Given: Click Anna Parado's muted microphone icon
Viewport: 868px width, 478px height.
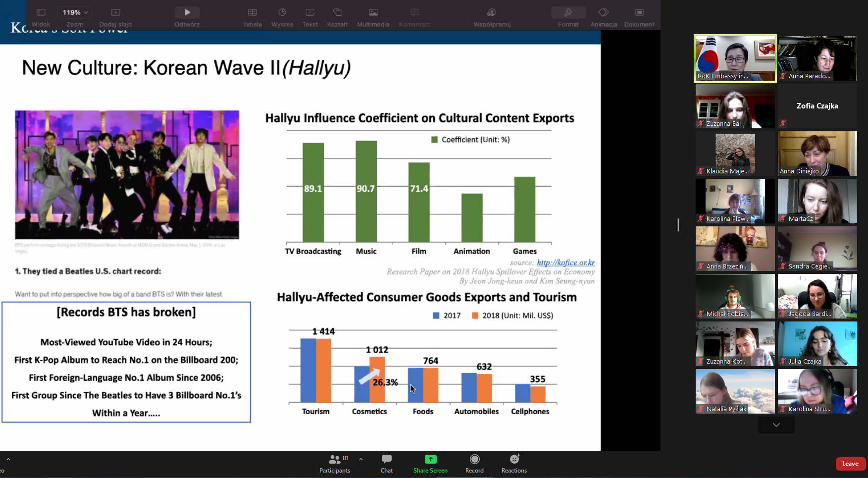Looking at the screenshot, I should point(783,76).
